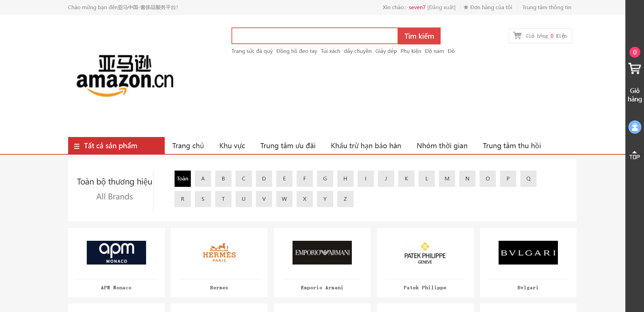Click the seven7 username link
Viewport: 644px width, 312px height.
click(x=417, y=7)
